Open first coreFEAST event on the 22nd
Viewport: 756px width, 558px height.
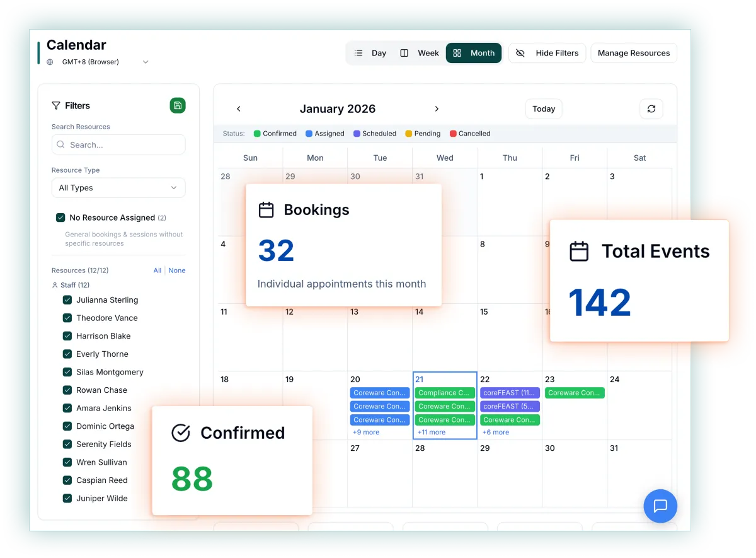510,393
